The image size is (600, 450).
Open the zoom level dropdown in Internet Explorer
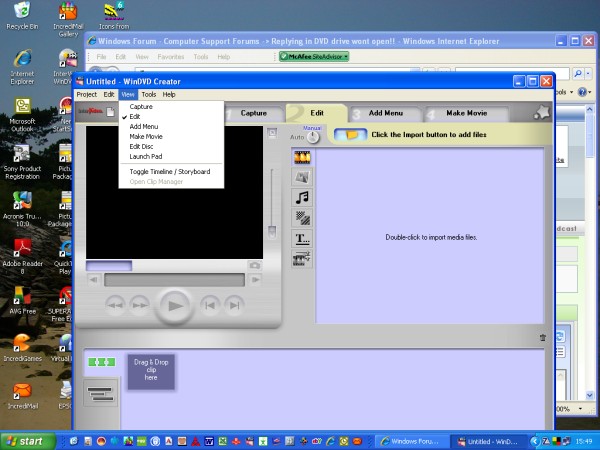click(x=580, y=409)
